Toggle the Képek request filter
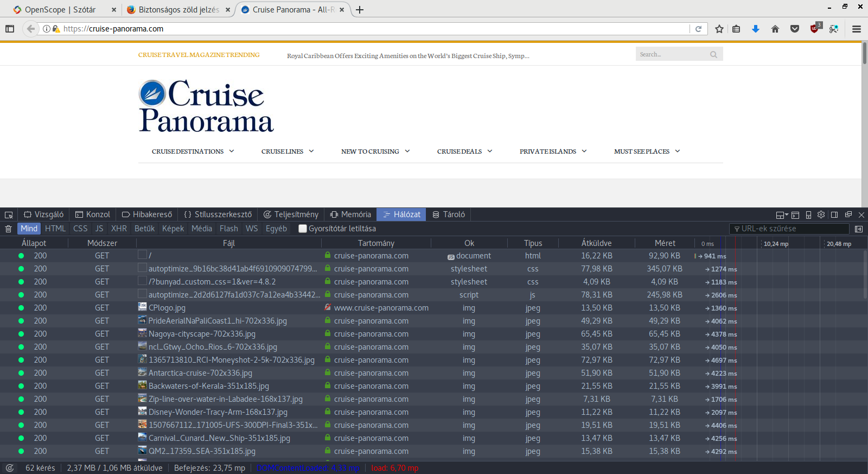Viewport: 868px width, 474px height. (x=173, y=229)
